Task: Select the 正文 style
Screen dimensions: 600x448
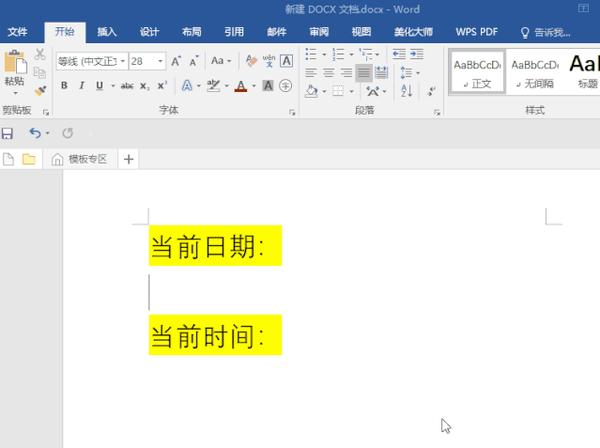Action: point(477,72)
